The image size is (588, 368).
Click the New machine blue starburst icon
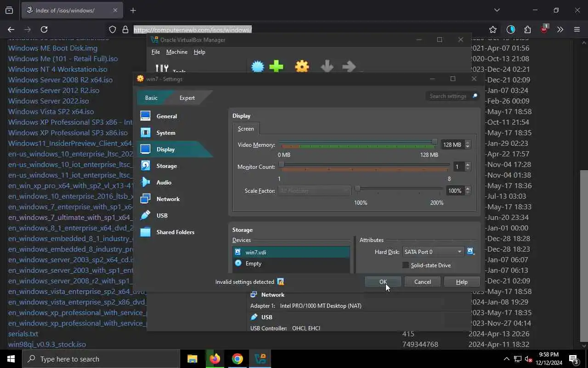click(x=258, y=67)
